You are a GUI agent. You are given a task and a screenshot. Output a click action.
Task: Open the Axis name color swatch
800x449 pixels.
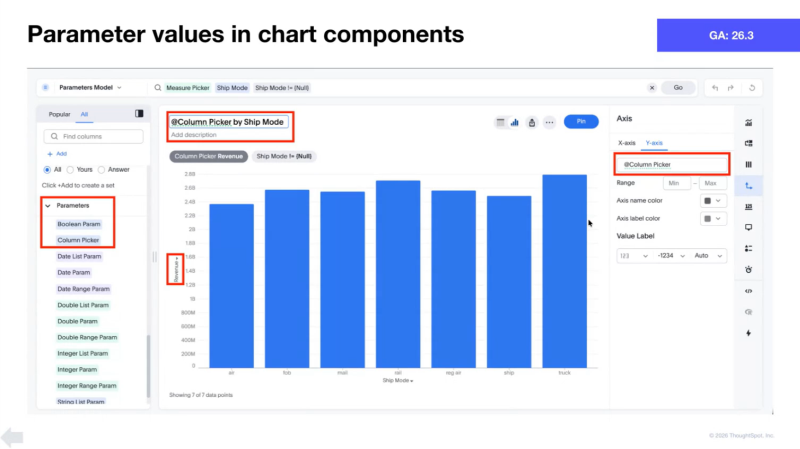coord(714,201)
